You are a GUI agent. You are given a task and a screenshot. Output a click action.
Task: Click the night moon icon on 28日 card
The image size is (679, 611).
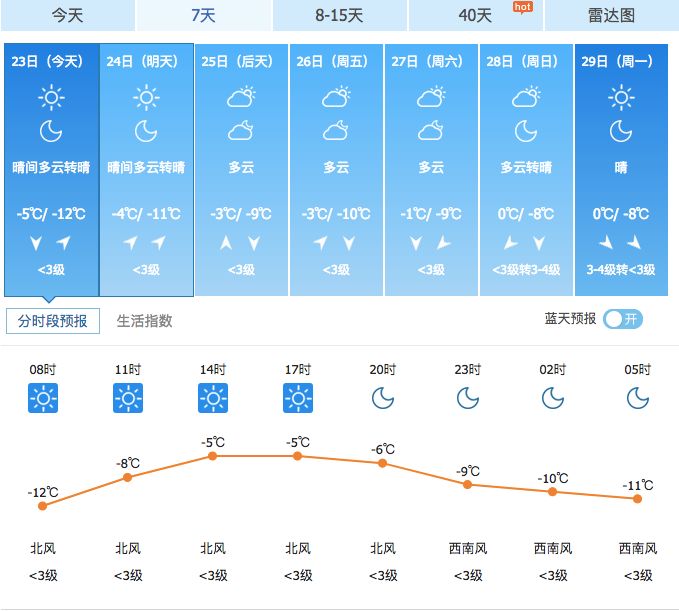(526, 131)
